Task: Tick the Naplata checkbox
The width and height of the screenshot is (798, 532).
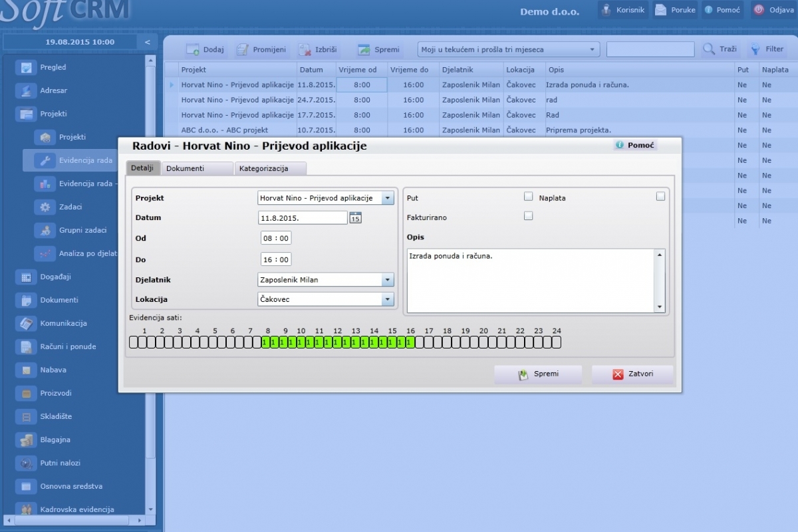Action: point(660,196)
